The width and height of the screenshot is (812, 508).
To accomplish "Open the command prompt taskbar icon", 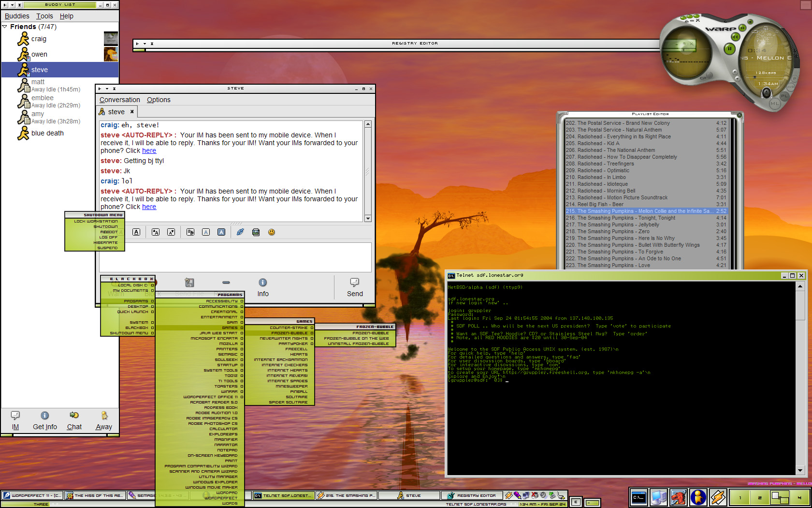I will tap(639, 497).
